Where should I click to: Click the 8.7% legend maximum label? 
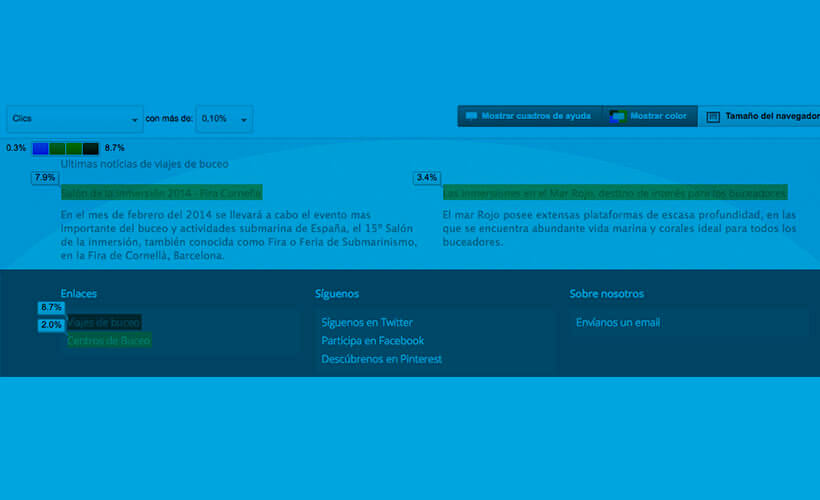[115, 148]
